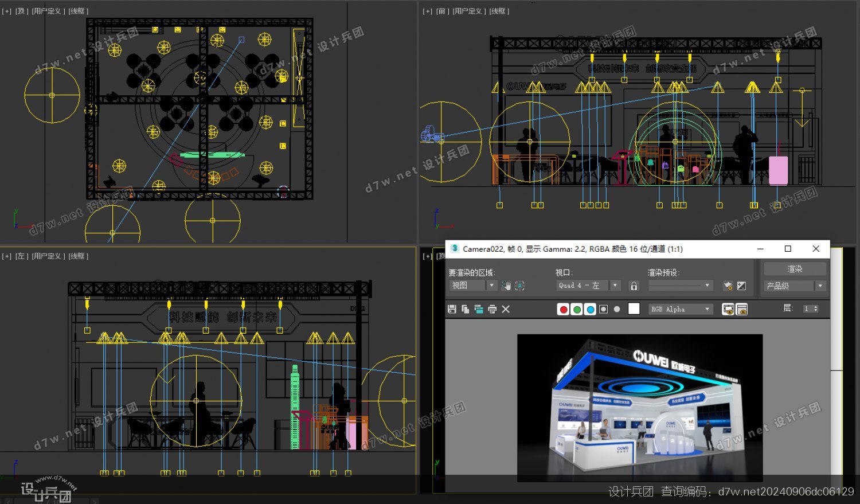Click the 3ds Max icon in render window title
Image resolution: width=860 pixels, height=504 pixels.
click(455, 248)
